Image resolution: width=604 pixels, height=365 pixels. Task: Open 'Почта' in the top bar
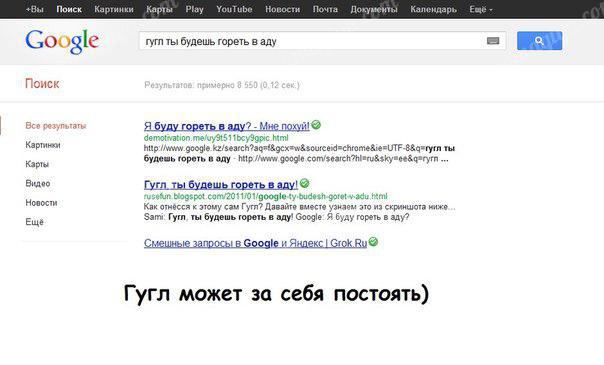(325, 9)
